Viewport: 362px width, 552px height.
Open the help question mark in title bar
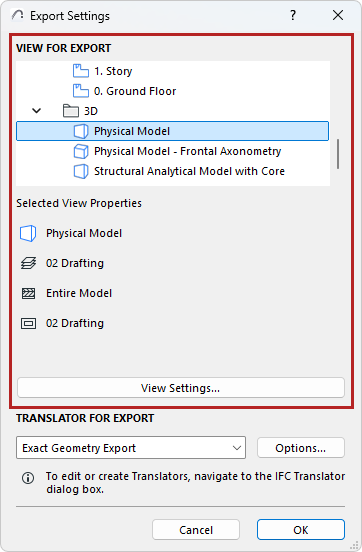[x=293, y=15]
